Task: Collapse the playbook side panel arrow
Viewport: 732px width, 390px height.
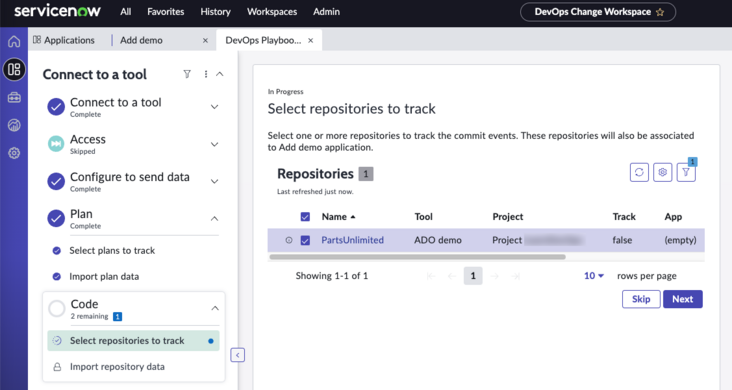Action: click(x=238, y=355)
